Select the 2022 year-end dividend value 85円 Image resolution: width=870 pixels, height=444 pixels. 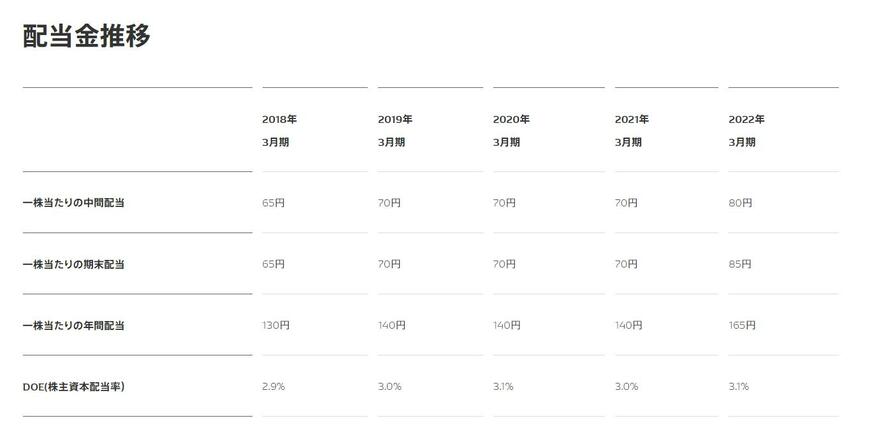740,265
